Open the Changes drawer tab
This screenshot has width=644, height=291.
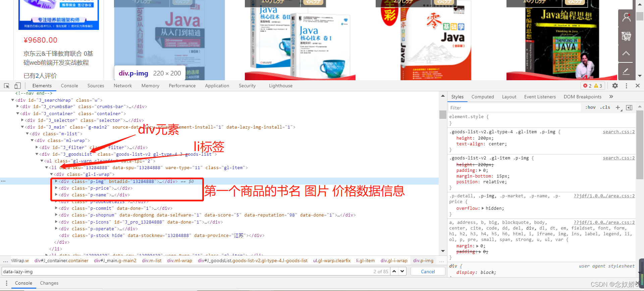click(x=49, y=283)
